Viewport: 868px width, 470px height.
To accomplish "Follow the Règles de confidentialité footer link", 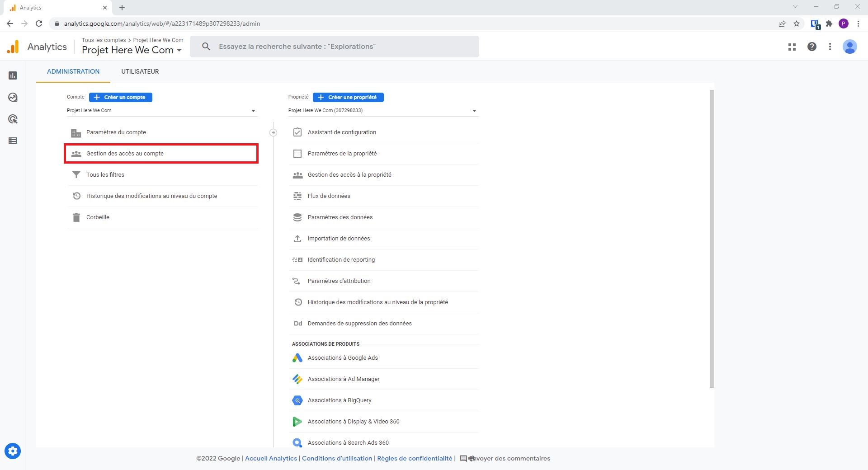I will [415, 458].
